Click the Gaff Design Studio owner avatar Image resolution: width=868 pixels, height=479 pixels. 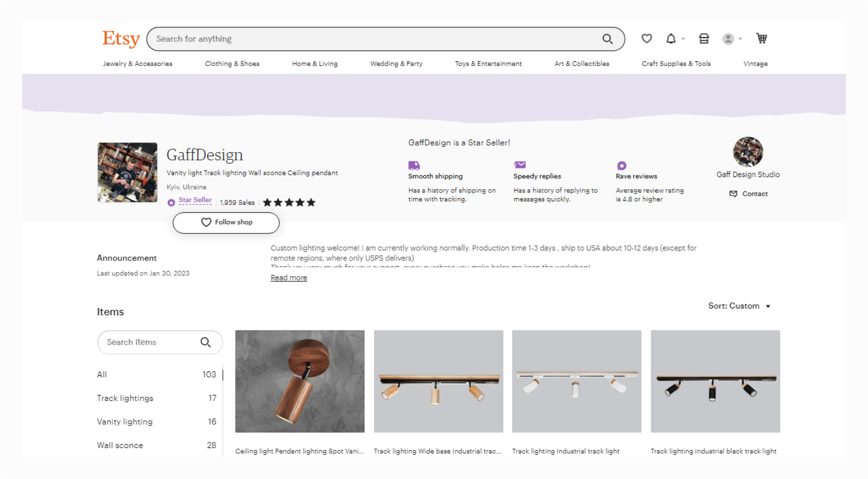pos(748,152)
